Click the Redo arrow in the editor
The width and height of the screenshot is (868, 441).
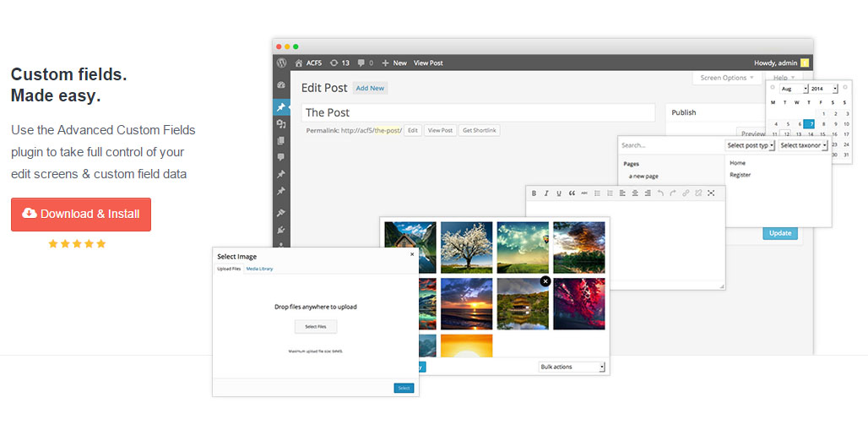(673, 193)
